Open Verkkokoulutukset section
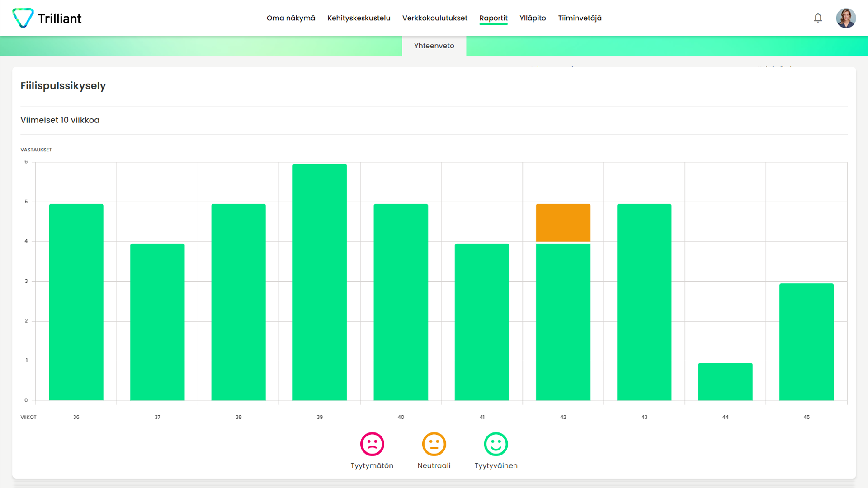Image resolution: width=868 pixels, height=488 pixels. pyautogui.click(x=435, y=18)
